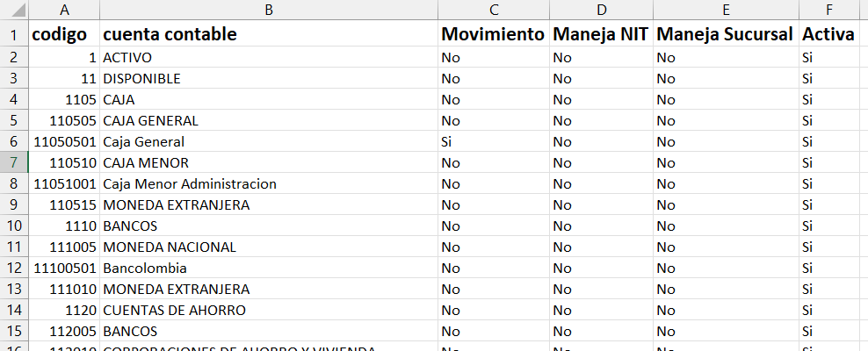Click the select-all corner of the grid
Viewport: 868px width, 351px height.
(14, 10)
